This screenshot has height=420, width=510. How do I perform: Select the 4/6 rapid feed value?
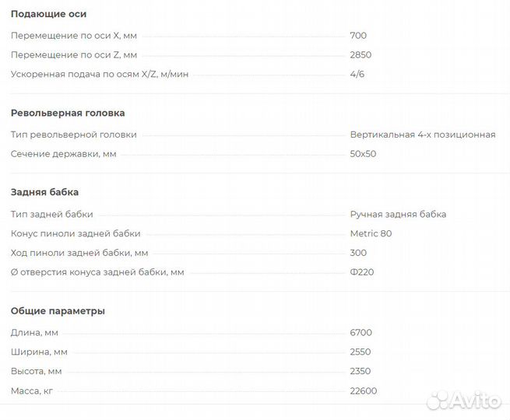click(x=357, y=75)
